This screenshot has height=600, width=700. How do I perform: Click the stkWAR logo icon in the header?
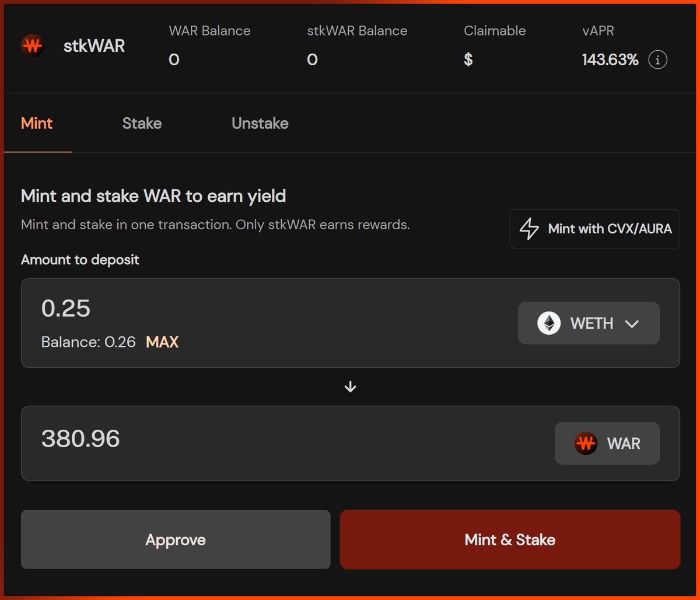[x=33, y=46]
